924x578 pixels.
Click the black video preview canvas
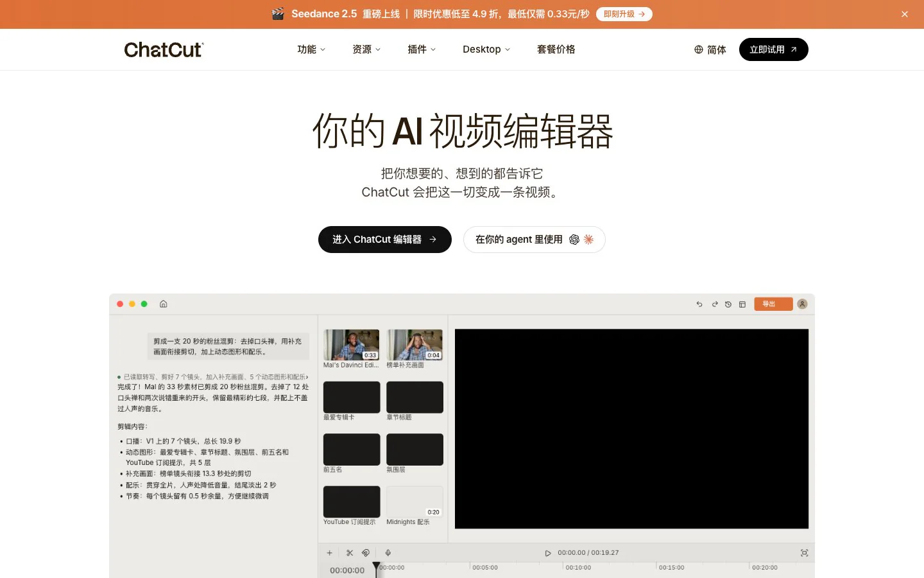[631, 429]
